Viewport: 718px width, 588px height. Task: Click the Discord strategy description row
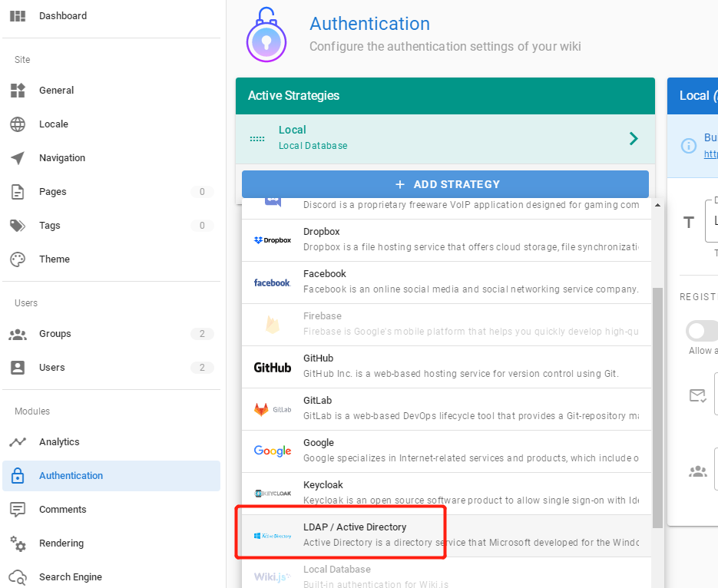[x=446, y=209]
